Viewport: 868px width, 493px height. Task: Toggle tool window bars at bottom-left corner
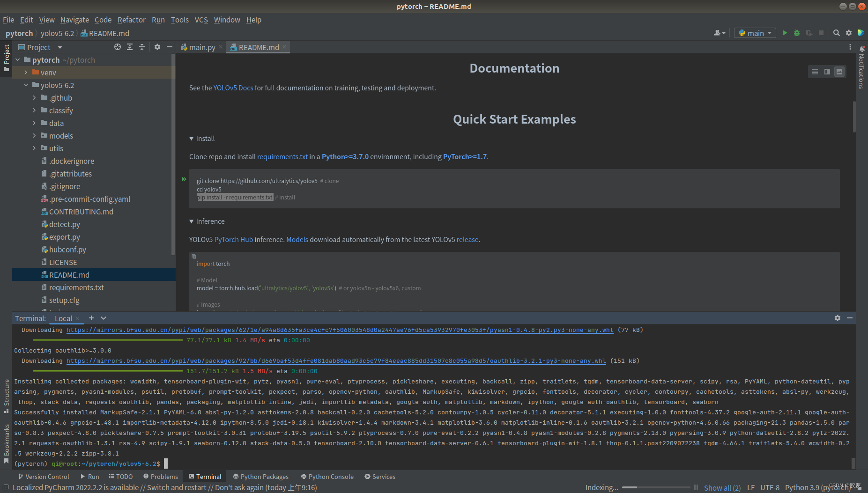6,487
